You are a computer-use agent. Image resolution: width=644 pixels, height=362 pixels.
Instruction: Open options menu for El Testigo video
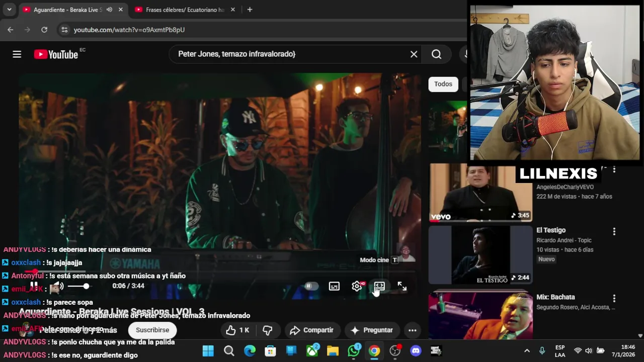tap(614, 231)
